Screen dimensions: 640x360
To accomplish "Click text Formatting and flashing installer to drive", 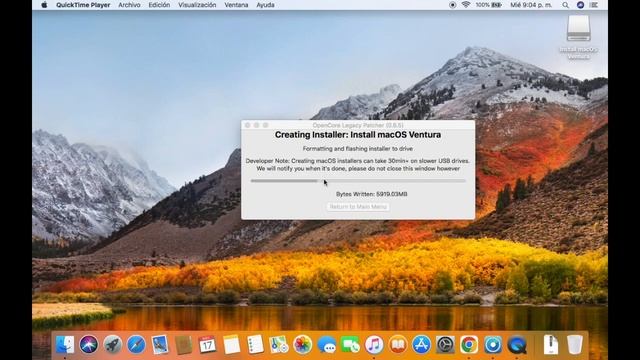I will pyautogui.click(x=358, y=149).
